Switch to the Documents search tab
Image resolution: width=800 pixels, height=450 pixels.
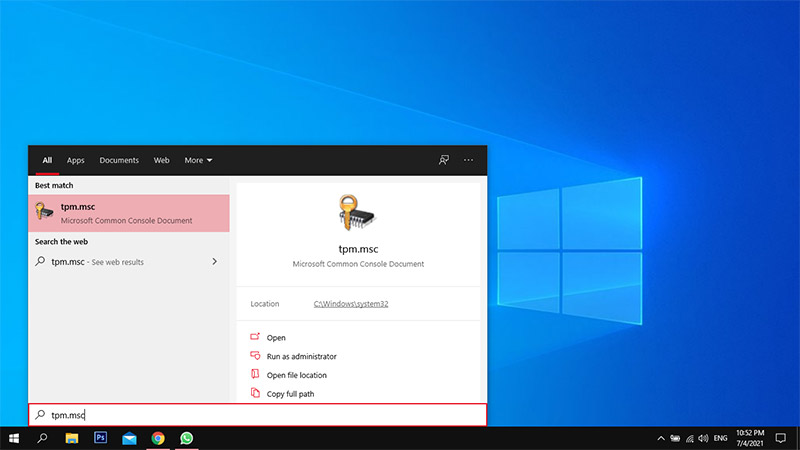coord(119,160)
